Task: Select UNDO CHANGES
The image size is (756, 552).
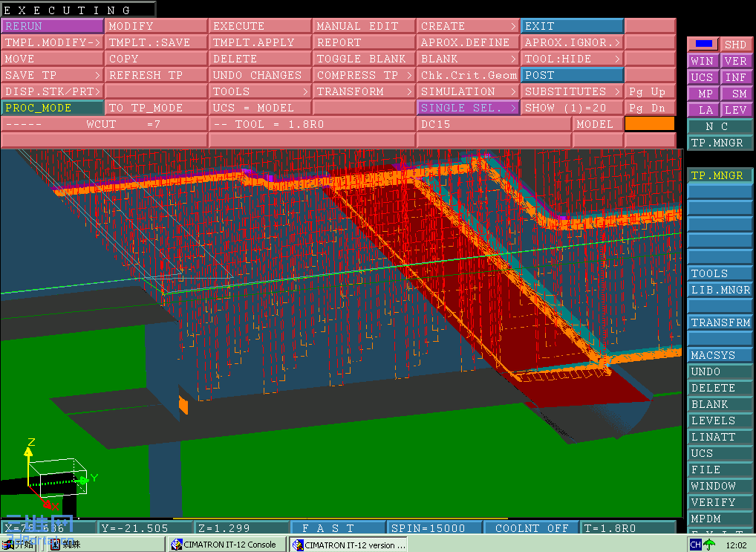Action: point(260,75)
